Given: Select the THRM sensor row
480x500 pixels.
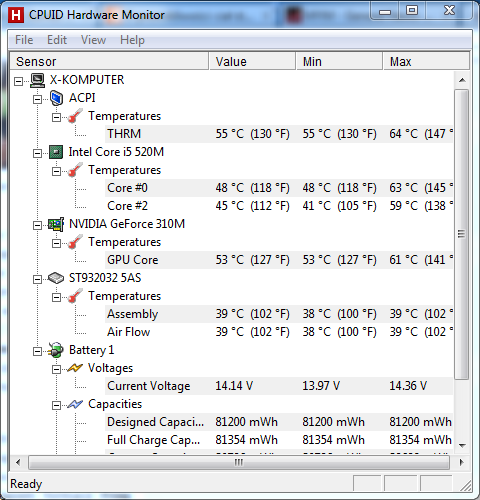Looking at the screenshot, I should point(279,134).
